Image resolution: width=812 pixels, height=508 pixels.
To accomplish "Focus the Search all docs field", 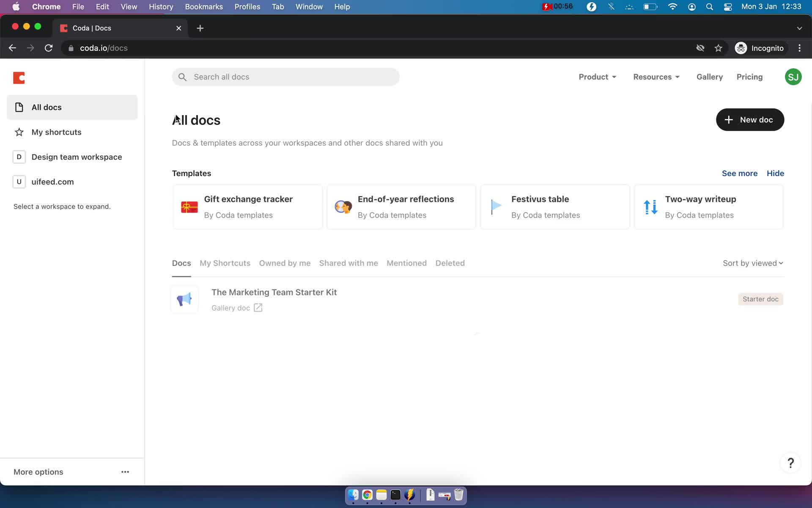I will [285, 77].
